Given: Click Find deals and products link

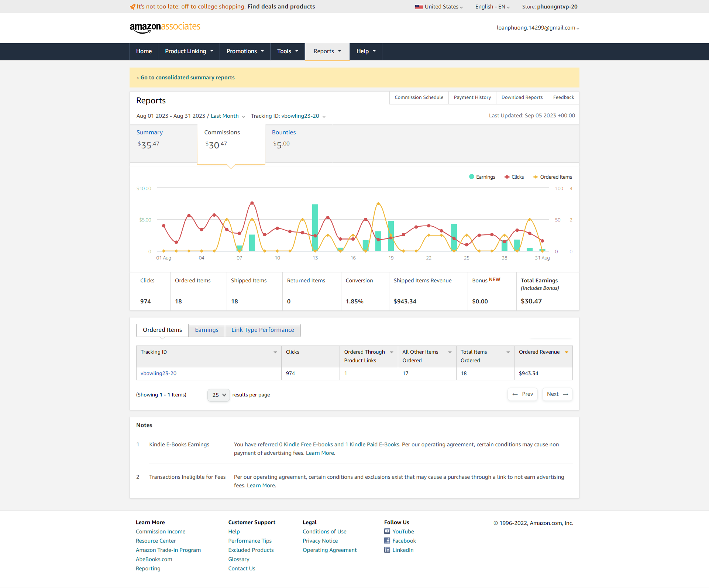Looking at the screenshot, I should pyautogui.click(x=281, y=7).
